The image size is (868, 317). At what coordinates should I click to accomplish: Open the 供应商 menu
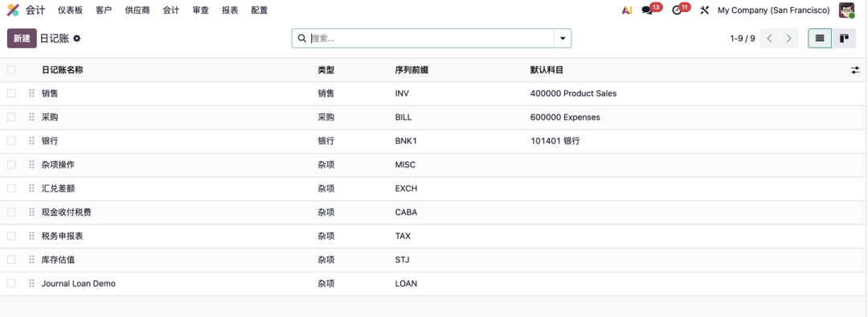[x=137, y=10]
